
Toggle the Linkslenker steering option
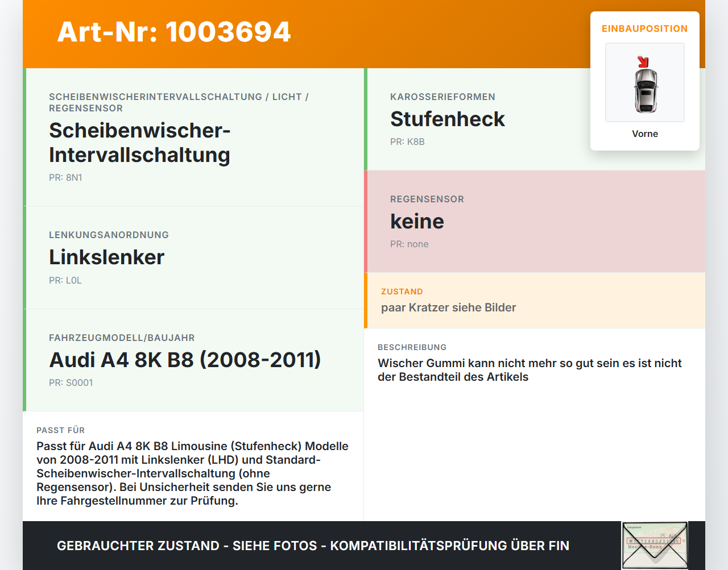(193, 257)
